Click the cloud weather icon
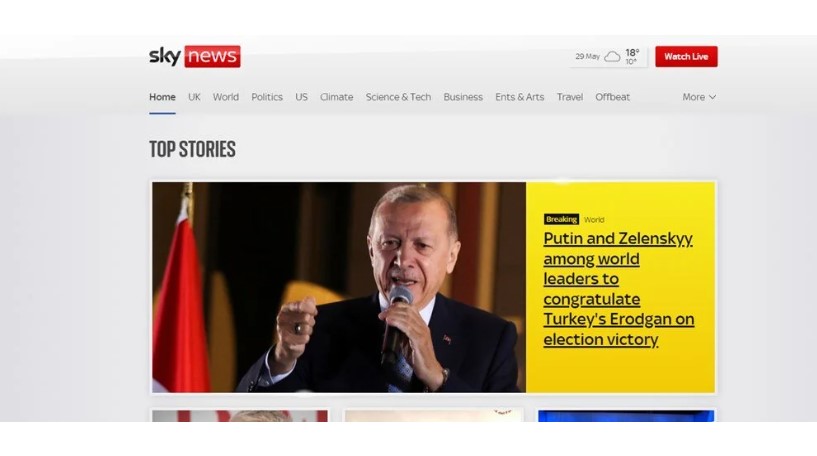817x456 pixels. [612, 56]
